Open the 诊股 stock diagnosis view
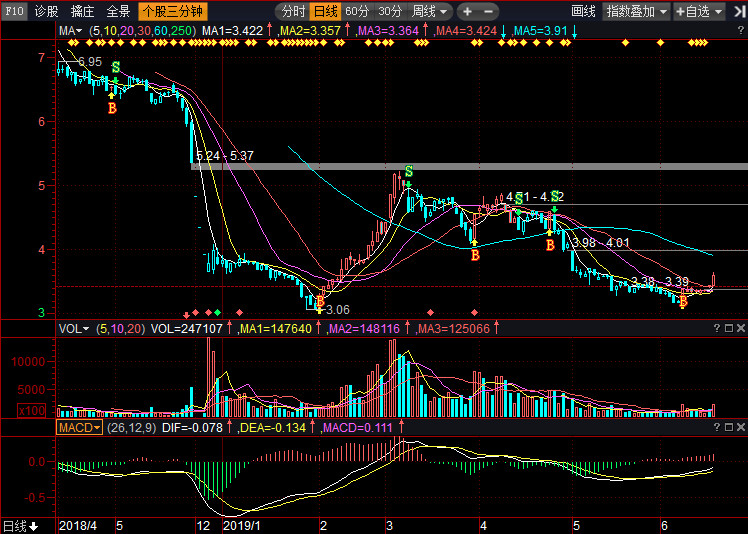The width and height of the screenshot is (748, 534). click(x=47, y=11)
